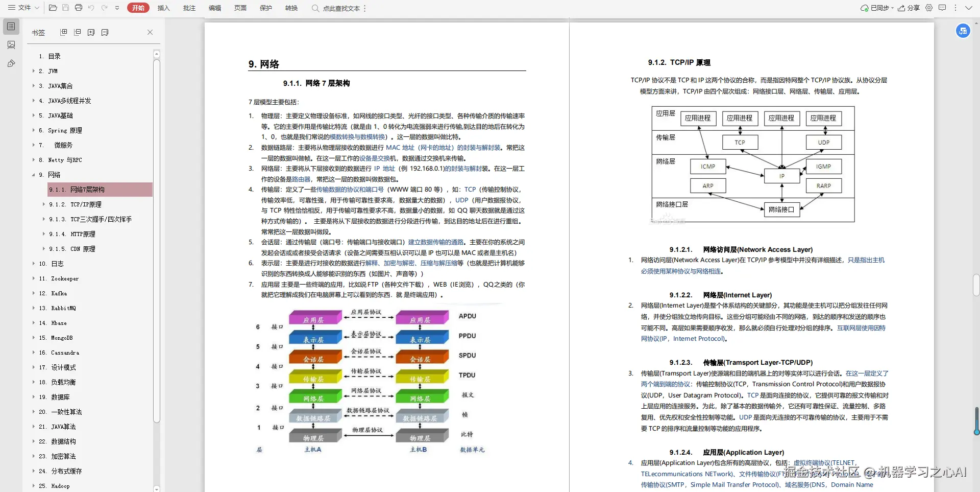This screenshot has width=980, height=492.
Task: Click the redo arrow icon
Action: click(x=104, y=8)
